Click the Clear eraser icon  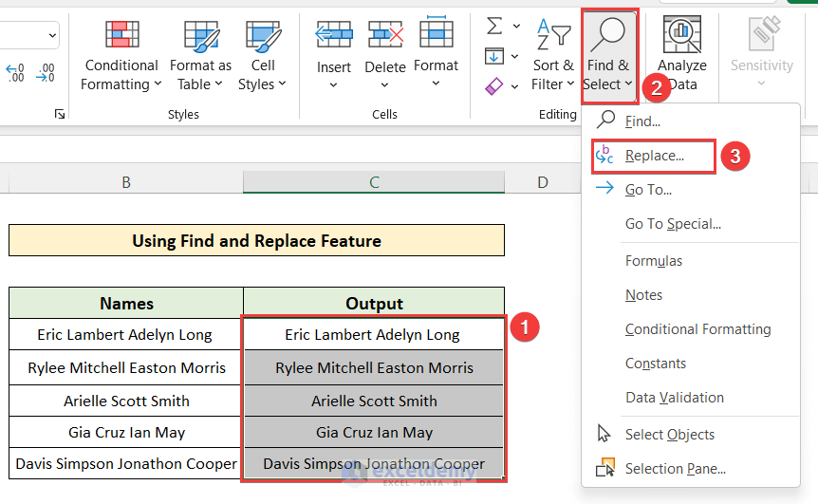coord(494,86)
